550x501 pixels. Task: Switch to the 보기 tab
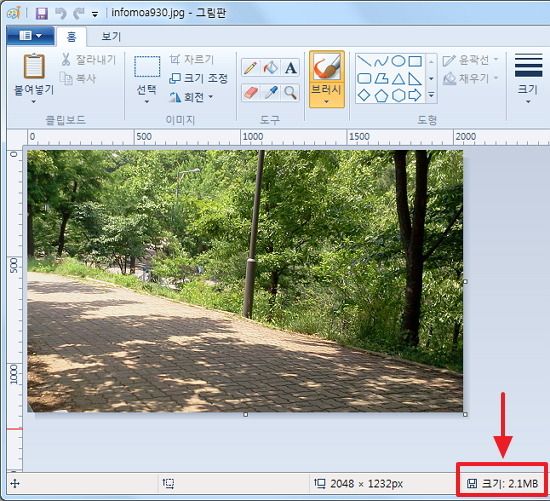tap(111, 36)
